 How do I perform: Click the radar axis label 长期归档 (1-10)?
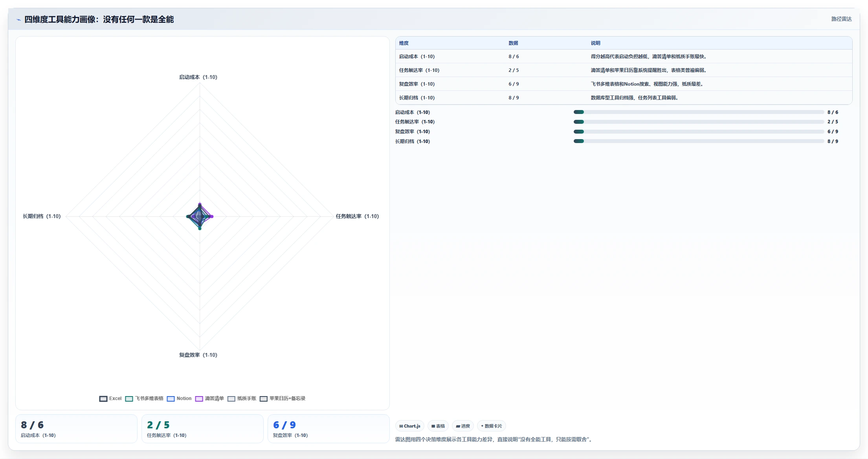(42, 217)
